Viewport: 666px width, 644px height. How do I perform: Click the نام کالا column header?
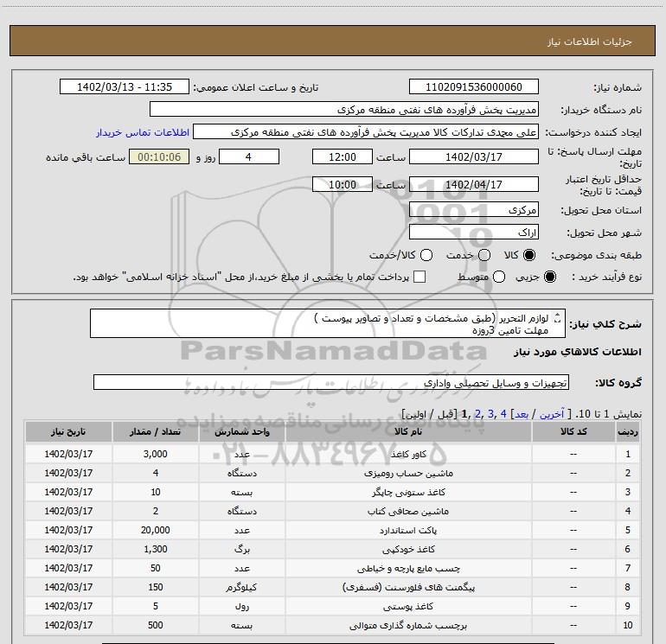pos(408,431)
